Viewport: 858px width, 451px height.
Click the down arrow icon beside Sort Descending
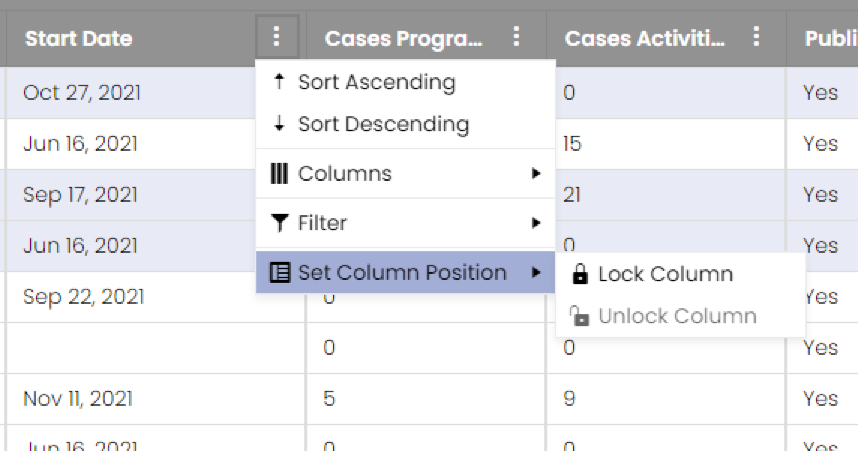(x=279, y=124)
